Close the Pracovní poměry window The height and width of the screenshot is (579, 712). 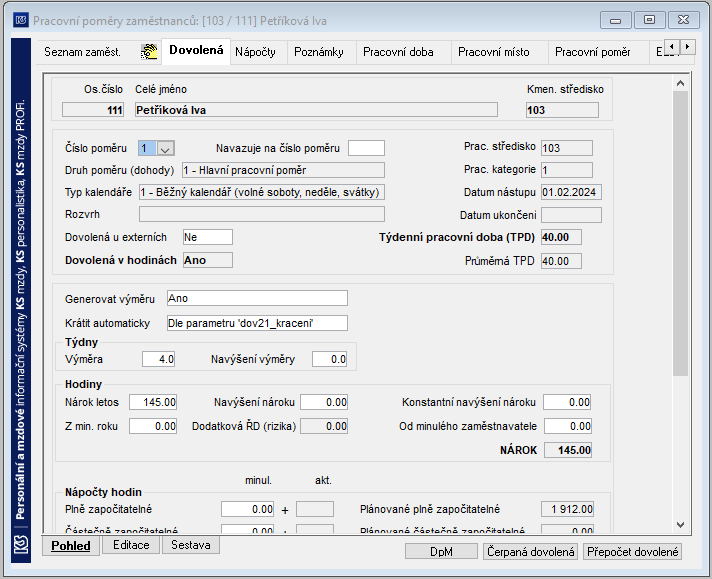click(x=683, y=20)
